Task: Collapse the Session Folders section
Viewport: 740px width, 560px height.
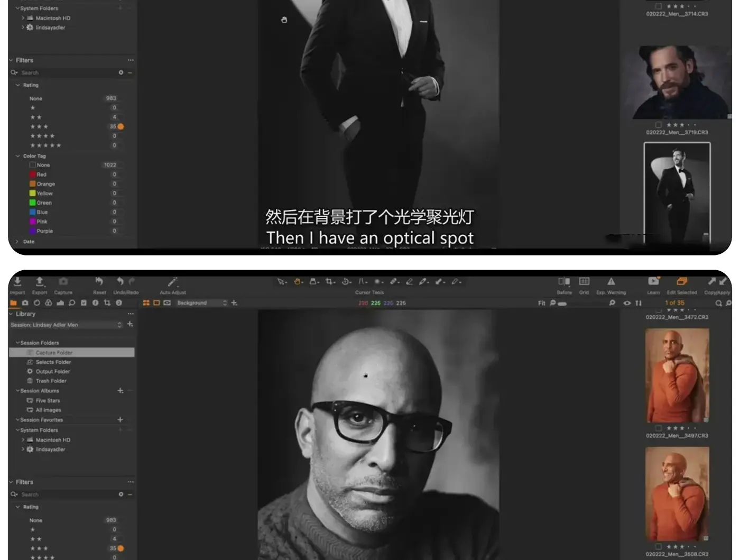Action: 17,343
